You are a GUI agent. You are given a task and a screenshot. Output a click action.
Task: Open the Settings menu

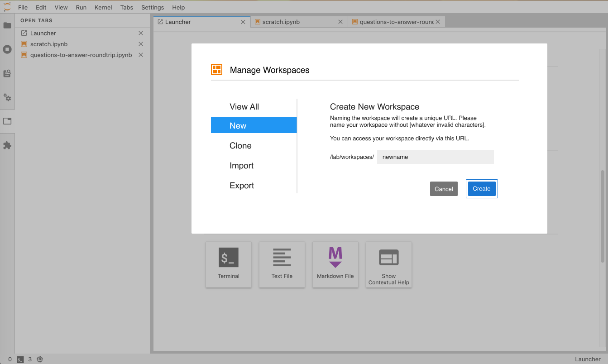click(x=153, y=7)
